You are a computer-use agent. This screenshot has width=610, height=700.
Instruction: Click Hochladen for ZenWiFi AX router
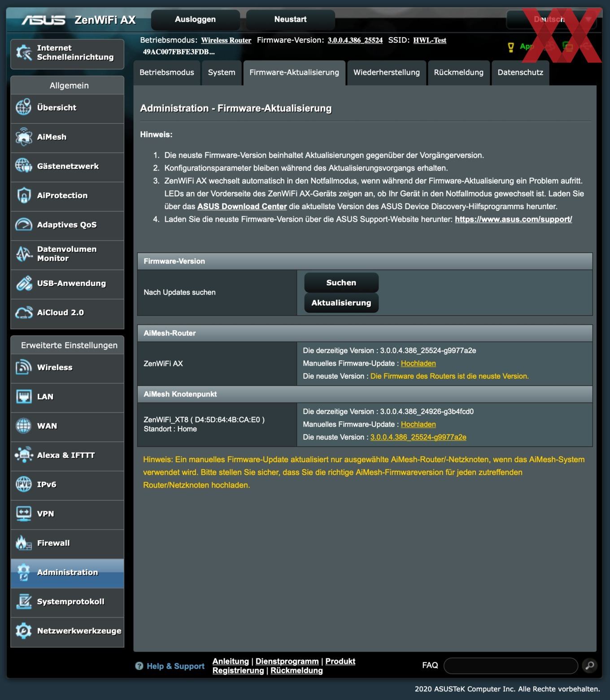[418, 363]
